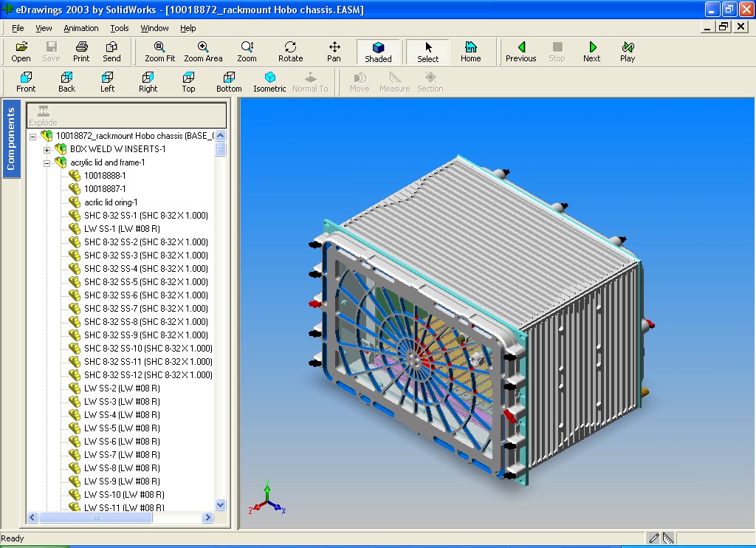Advance to the Next view
This screenshot has width=756, height=548.
592,52
